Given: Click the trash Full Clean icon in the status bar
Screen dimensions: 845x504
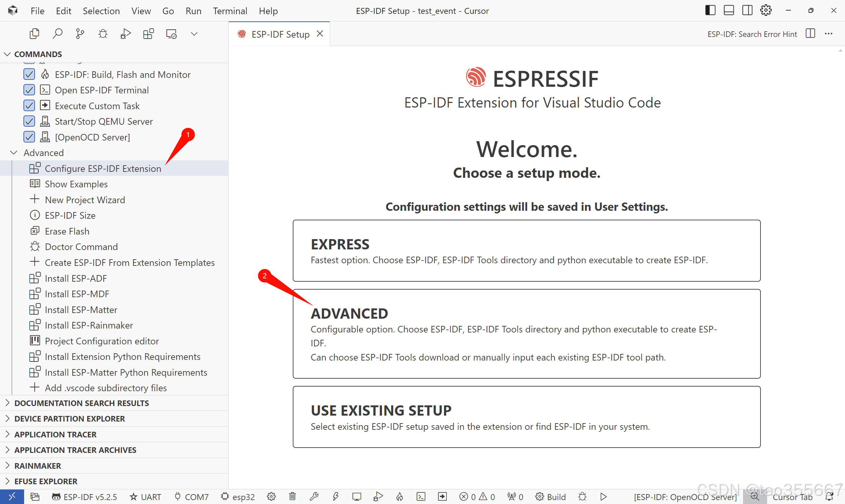Looking at the screenshot, I should coord(292,496).
